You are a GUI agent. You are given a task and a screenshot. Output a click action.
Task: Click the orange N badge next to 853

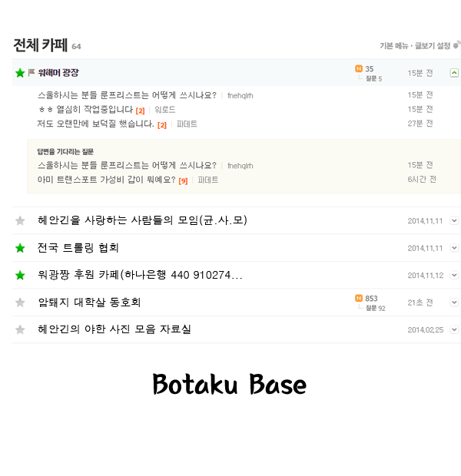(359, 298)
